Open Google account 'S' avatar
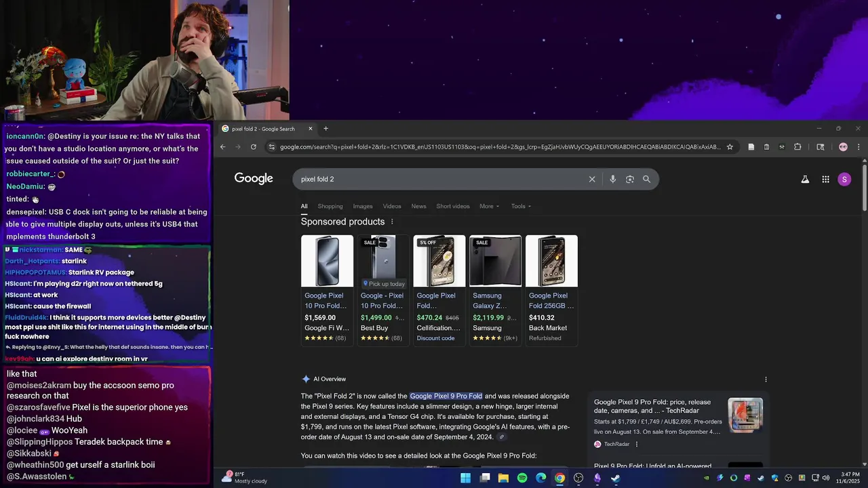Viewport: 868px width, 488px height. 844,179
